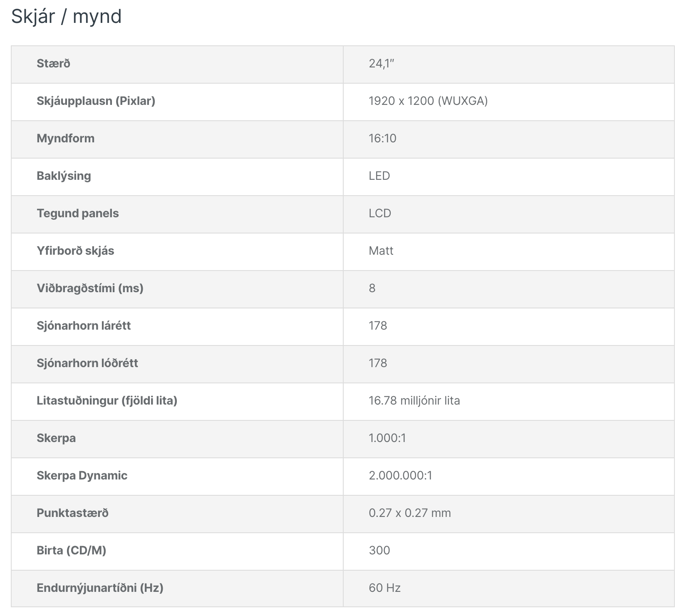Select the Sjónarhorn lárétt label
This screenshot has height=616, width=689.
84,326
